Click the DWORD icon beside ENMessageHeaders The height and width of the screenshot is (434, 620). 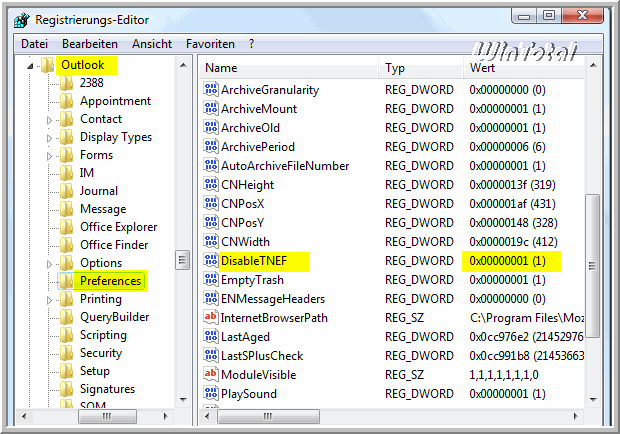pyautogui.click(x=211, y=298)
